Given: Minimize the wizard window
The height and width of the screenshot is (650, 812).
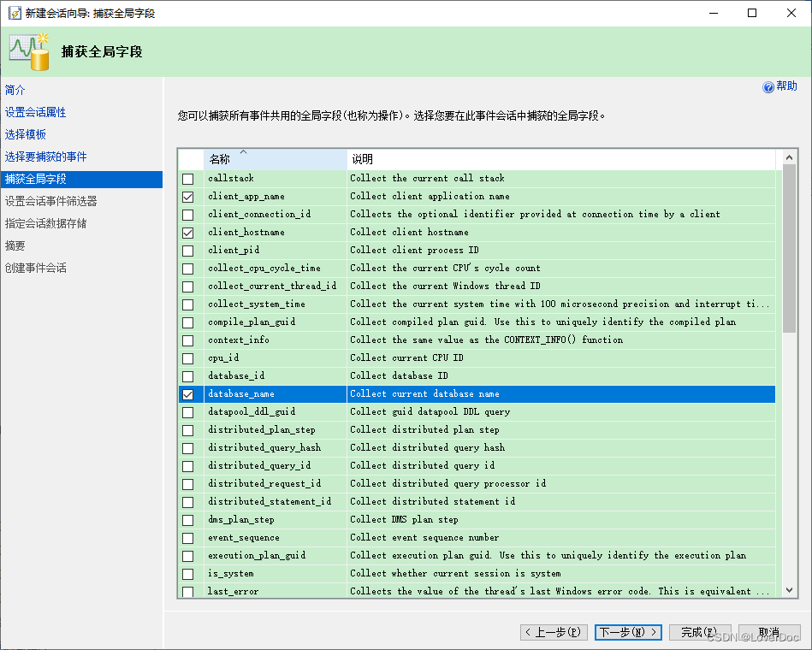Looking at the screenshot, I should pos(714,13).
